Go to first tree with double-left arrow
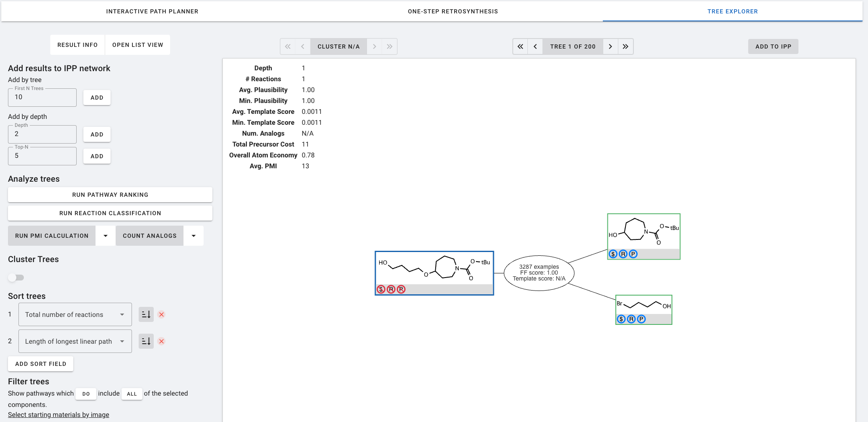Screen dimensions: 868x422 [x=520, y=46]
